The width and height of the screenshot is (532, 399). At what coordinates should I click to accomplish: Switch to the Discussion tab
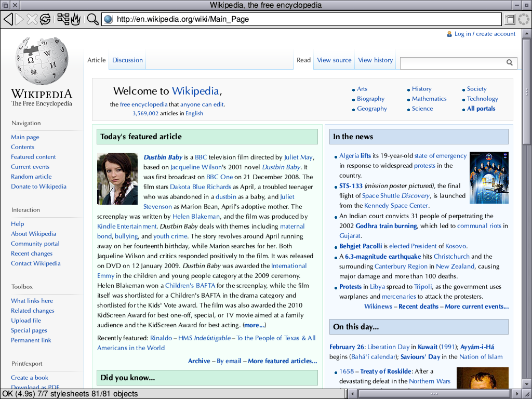coord(128,60)
